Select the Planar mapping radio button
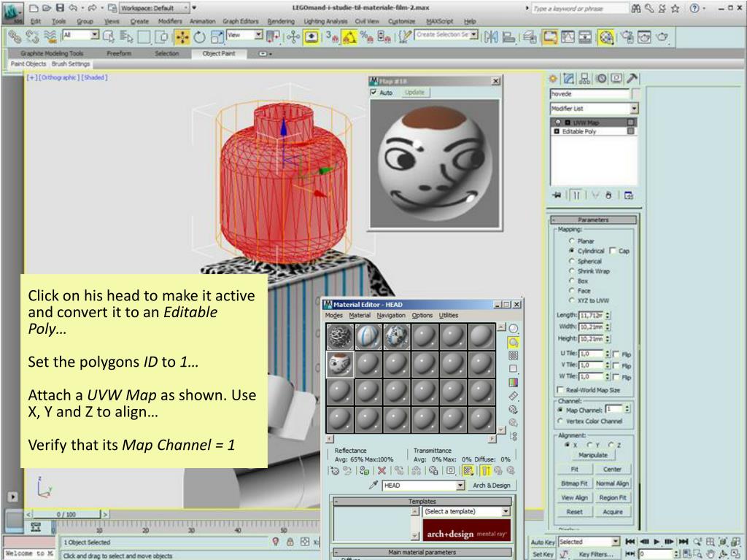The image size is (747, 560). coord(572,241)
